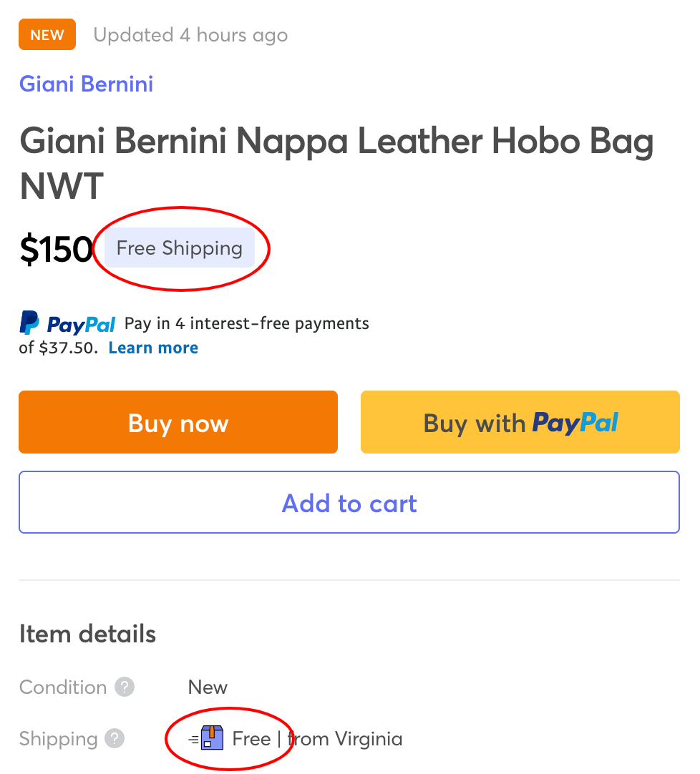This screenshot has width=700, height=774.
Task: Click the Shipping help question mark icon
Action: 115,739
